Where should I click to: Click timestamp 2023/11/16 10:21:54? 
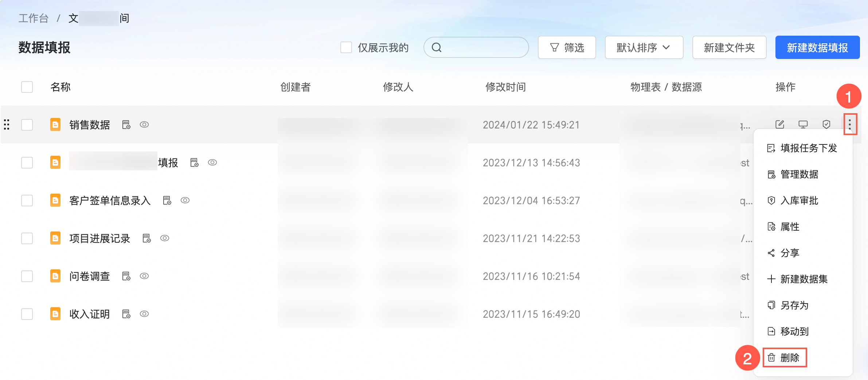pyautogui.click(x=531, y=276)
